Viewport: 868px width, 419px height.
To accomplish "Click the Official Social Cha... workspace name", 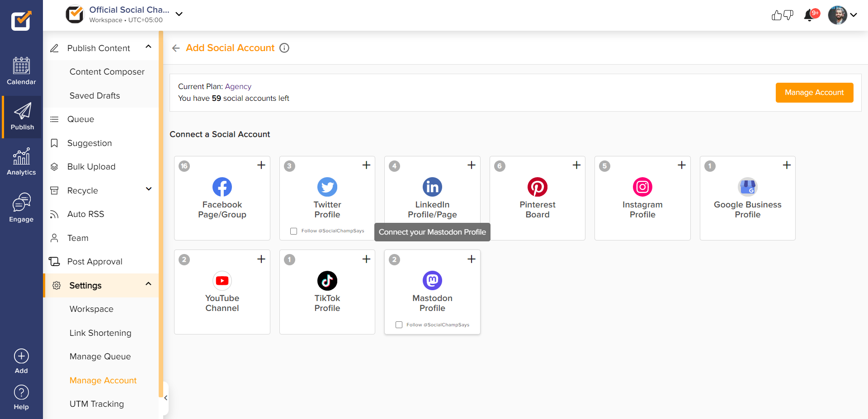I will coord(129,9).
